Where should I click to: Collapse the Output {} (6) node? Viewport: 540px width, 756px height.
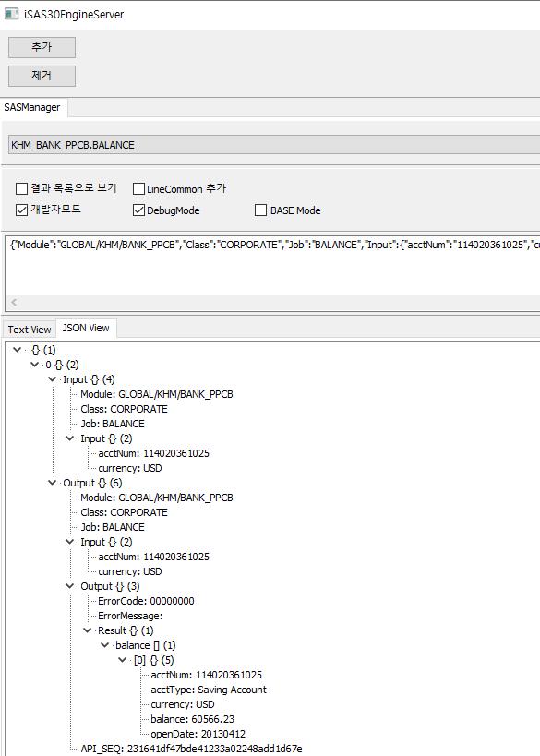pyautogui.click(x=53, y=483)
